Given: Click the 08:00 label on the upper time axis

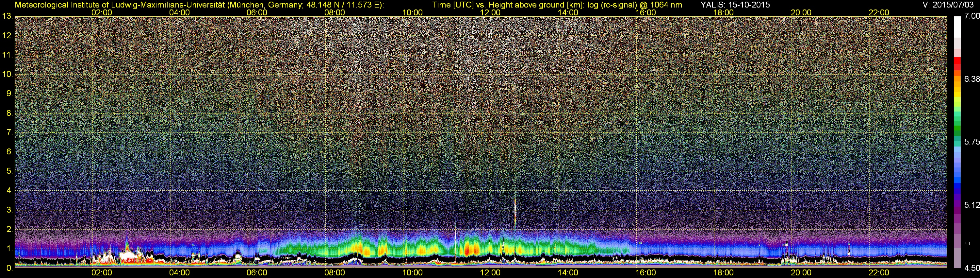Looking at the screenshot, I should (335, 12).
